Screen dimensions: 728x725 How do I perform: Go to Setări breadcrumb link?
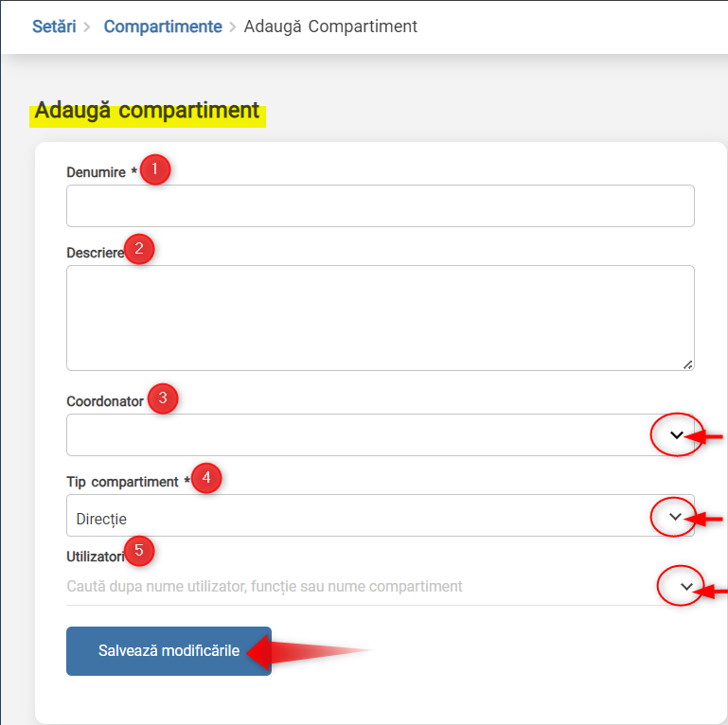click(54, 27)
